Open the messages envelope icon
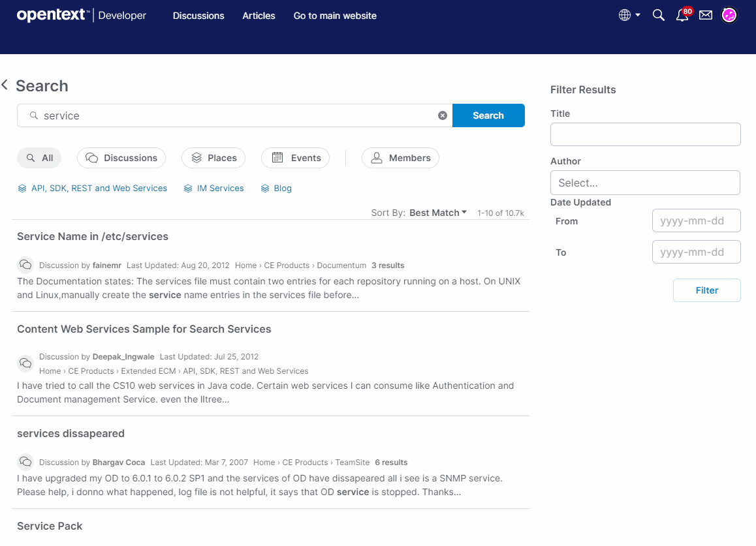756x546 pixels. click(705, 14)
